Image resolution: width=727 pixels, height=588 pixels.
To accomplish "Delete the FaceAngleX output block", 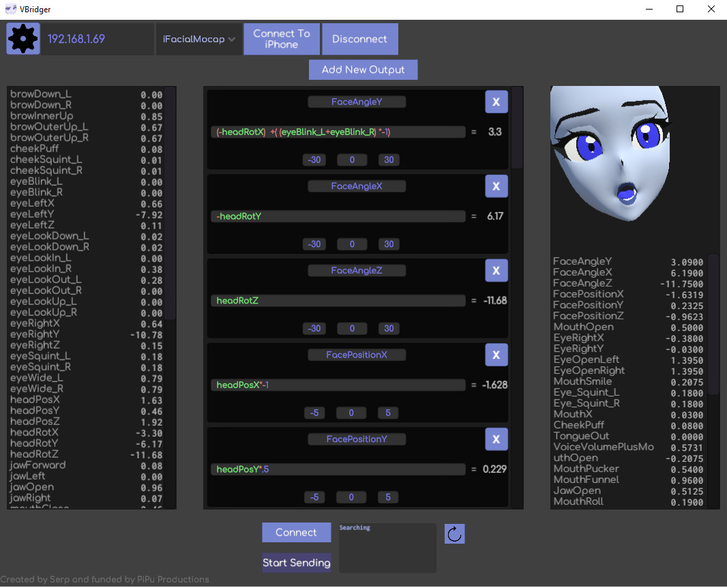I will point(496,186).
